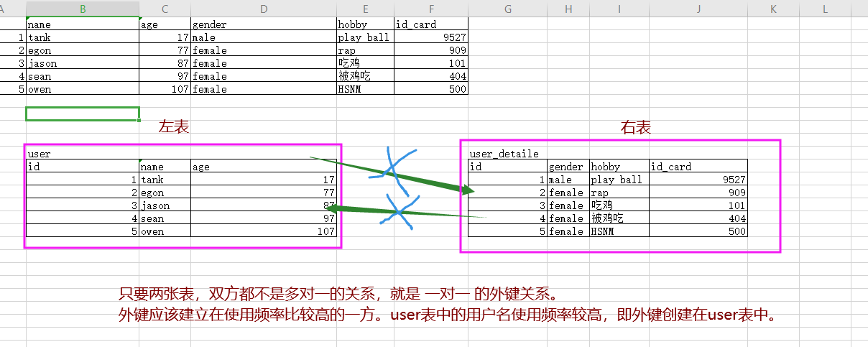The height and width of the screenshot is (347, 868).
Task: Click 'HSNM' in user_detaile table
Action: coord(619,231)
